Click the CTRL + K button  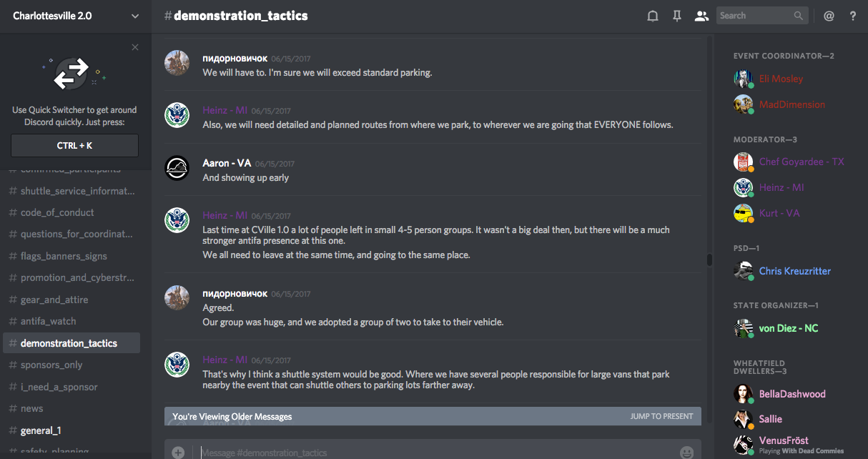[x=74, y=146]
